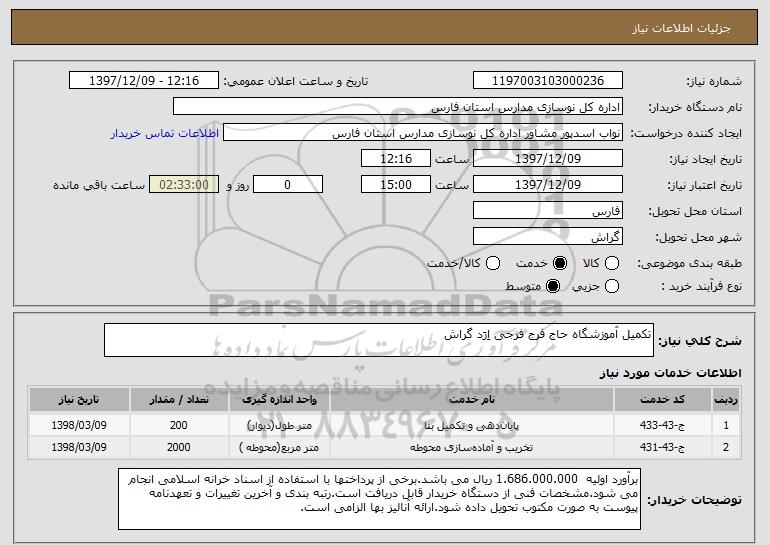Click service name تخریب و آماده‌سازی محوطه
770x545 pixels.
pos(472,448)
